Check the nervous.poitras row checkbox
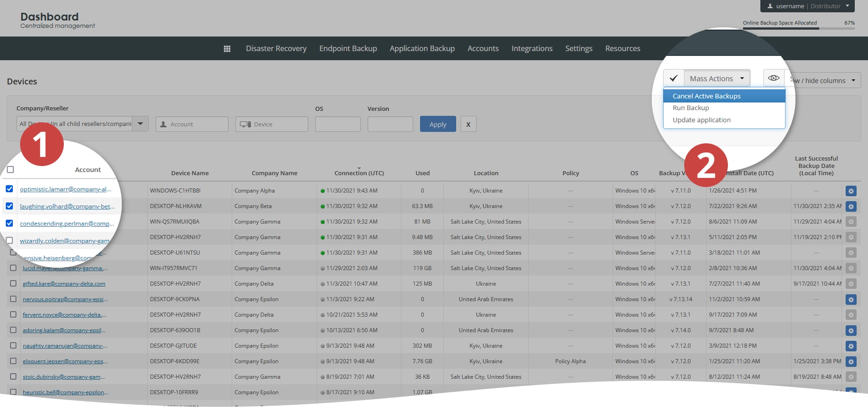868x407 pixels. [x=13, y=299]
